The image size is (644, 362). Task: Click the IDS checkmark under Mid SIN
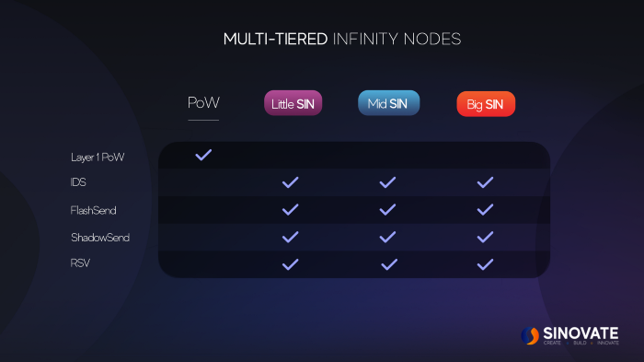pos(387,182)
